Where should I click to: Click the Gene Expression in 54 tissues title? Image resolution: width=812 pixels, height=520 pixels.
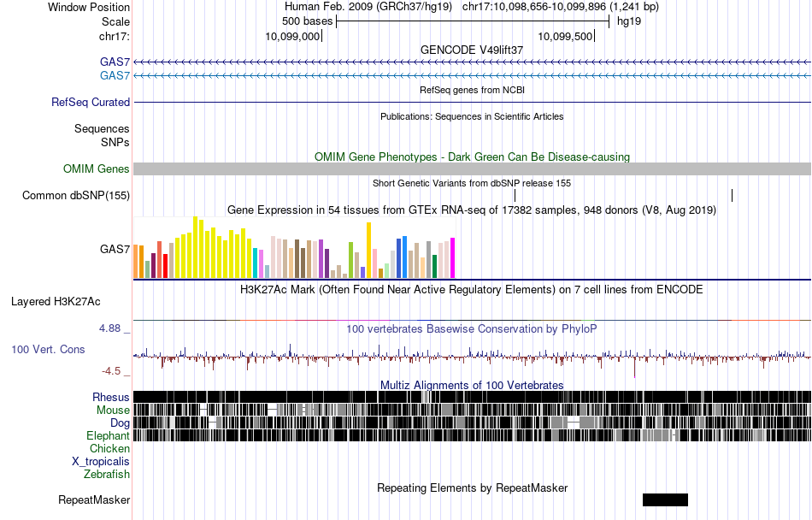(472, 210)
